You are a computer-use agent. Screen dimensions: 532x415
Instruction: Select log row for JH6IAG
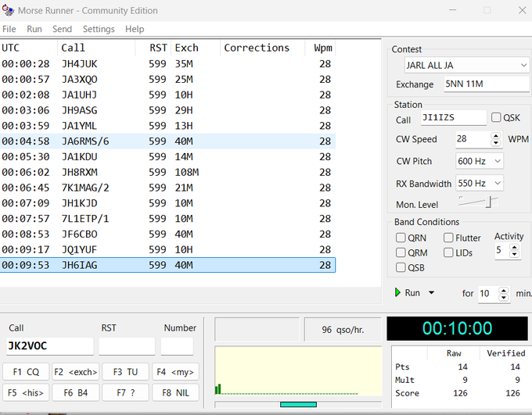[x=167, y=265]
